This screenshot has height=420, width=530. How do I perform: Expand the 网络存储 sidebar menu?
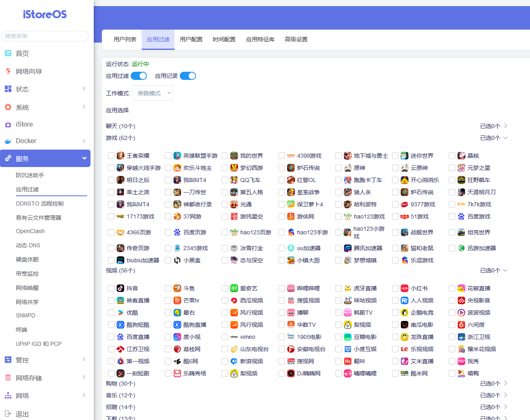pyautogui.click(x=45, y=377)
